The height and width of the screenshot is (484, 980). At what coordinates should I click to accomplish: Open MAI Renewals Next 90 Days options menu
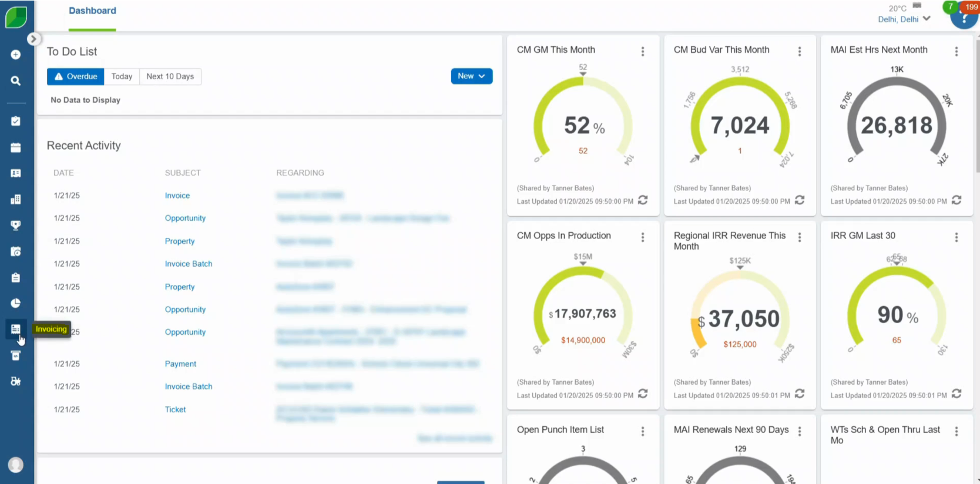pyautogui.click(x=800, y=432)
